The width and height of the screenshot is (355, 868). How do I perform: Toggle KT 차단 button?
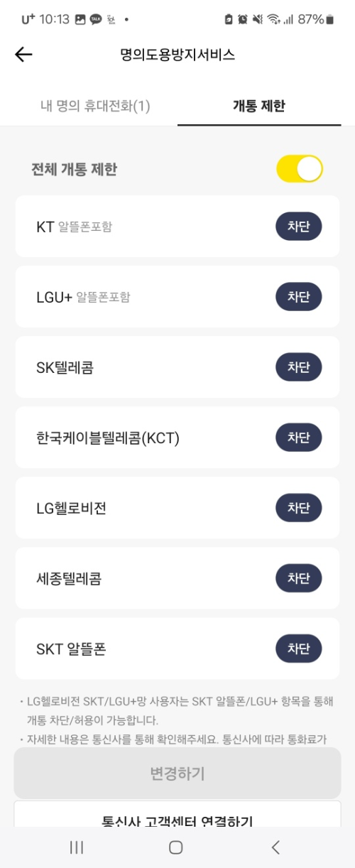(x=298, y=227)
